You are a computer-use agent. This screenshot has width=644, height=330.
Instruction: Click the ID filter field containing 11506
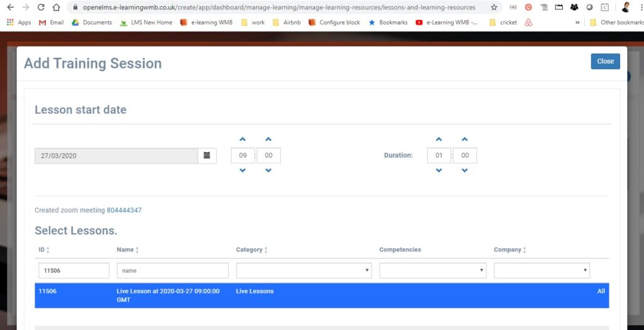pos(74,270)
